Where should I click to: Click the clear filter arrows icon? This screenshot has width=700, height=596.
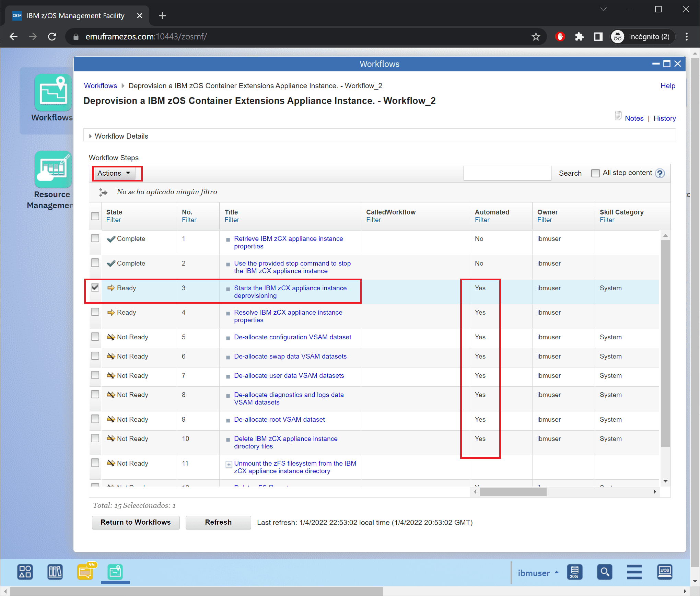tap(103, 192)
